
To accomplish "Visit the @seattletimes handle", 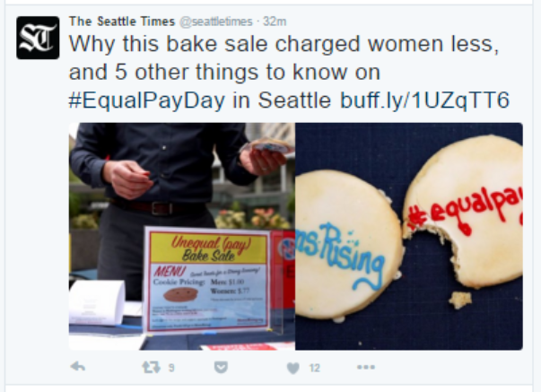I will (x=216, y=22).
